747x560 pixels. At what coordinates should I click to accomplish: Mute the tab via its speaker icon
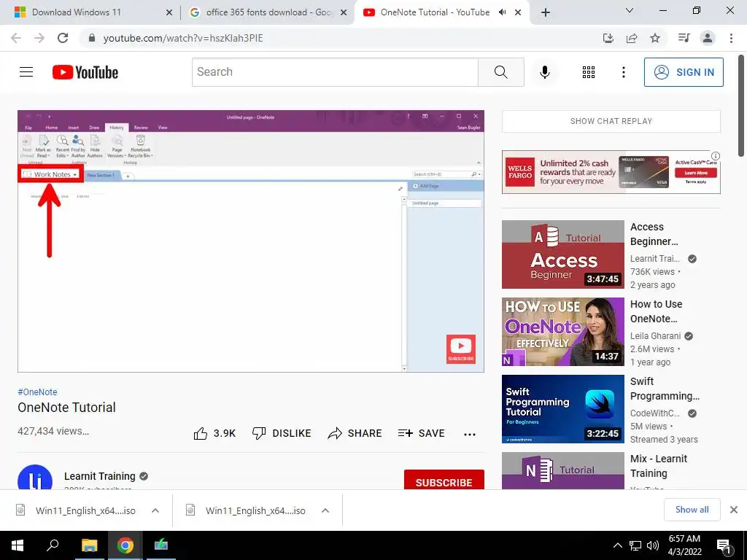pos(502,12)
